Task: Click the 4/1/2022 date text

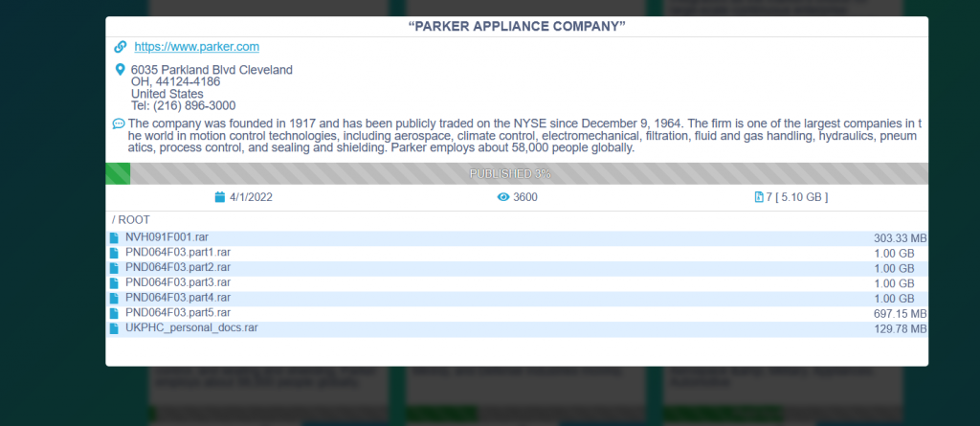Action: pyautogui.click(x=252, y=197)
